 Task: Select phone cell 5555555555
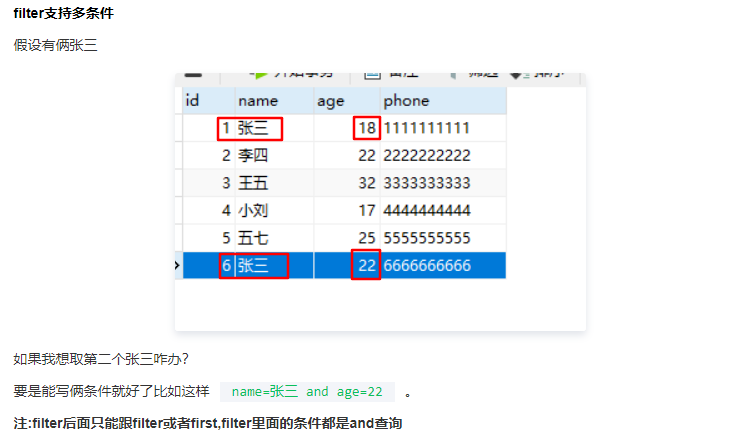[443, 238]
